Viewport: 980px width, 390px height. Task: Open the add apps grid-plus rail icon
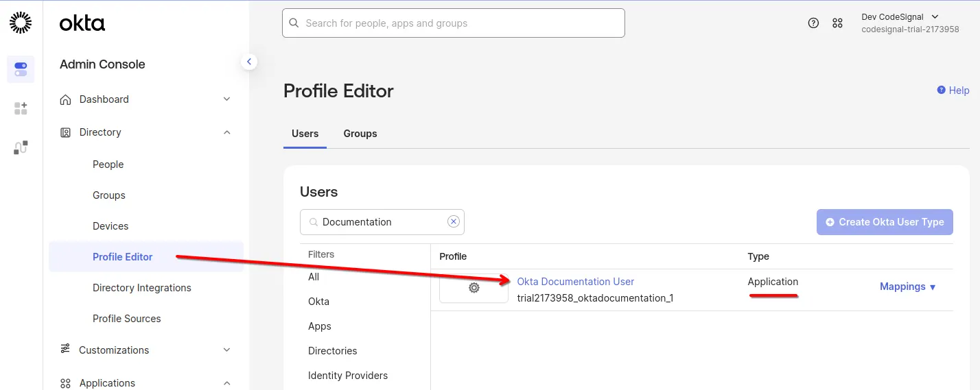(x=21, y=108)
